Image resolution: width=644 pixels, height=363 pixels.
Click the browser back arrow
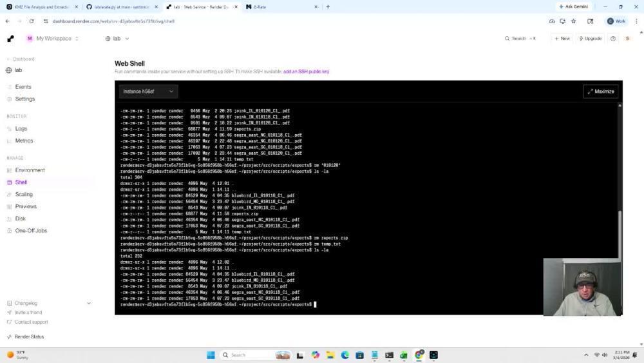tap(8, 21)
